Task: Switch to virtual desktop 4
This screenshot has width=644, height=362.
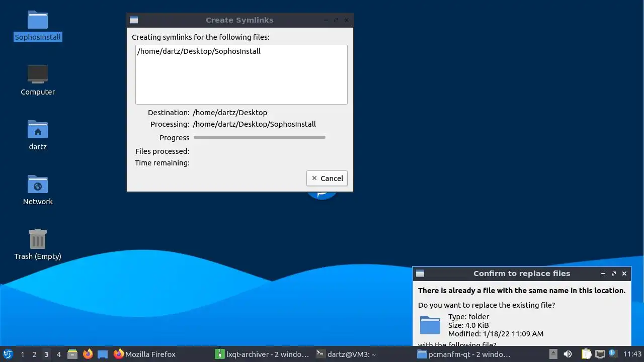Action: pyautogui.click(x=58, y=354)
